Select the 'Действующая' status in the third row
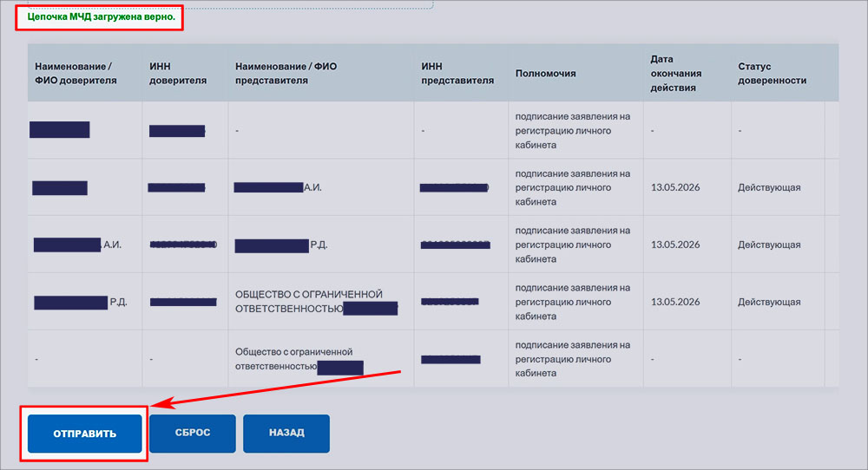The width and height of the screenshot is (868, 470). tap(769, 245)
